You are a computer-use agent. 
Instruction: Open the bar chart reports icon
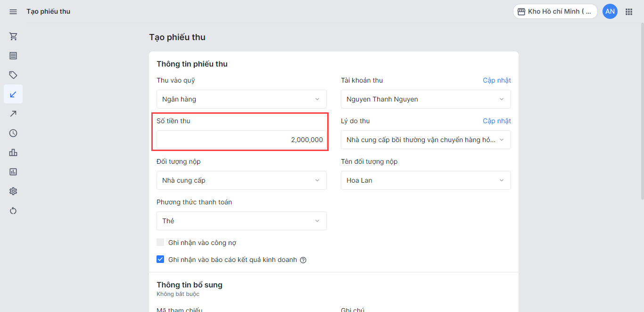[13, 152]
